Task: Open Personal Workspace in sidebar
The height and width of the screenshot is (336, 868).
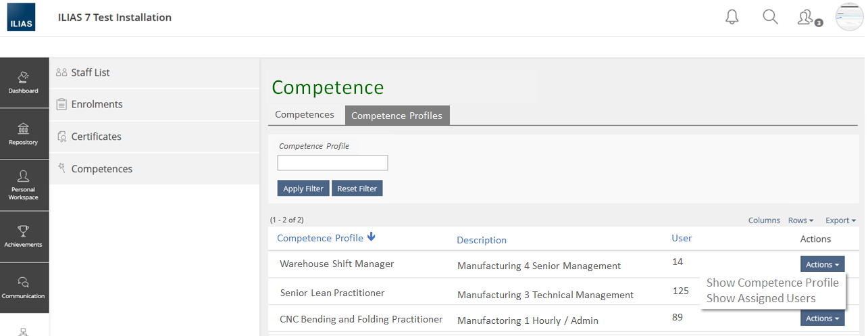Action: click(x=24, y=185)
